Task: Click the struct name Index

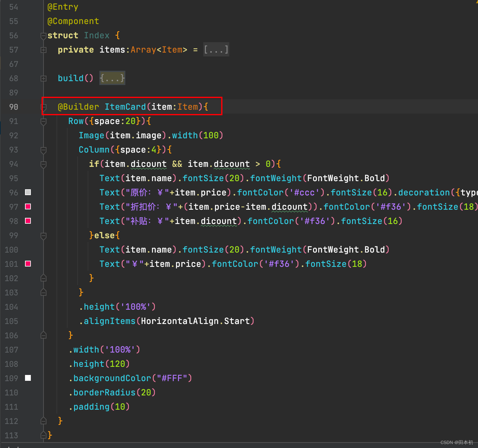Action: tap(97, 35)
